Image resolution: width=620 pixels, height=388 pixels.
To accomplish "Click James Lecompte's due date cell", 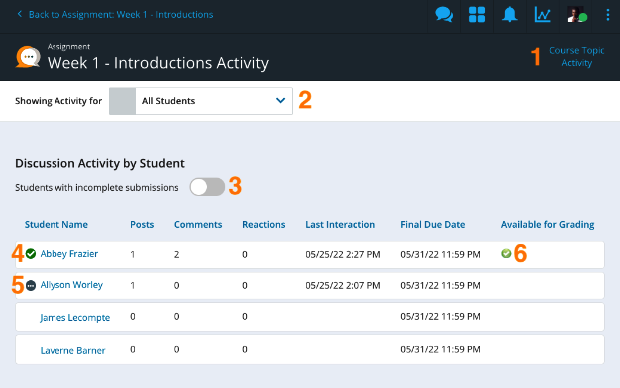I will [440, 317].
